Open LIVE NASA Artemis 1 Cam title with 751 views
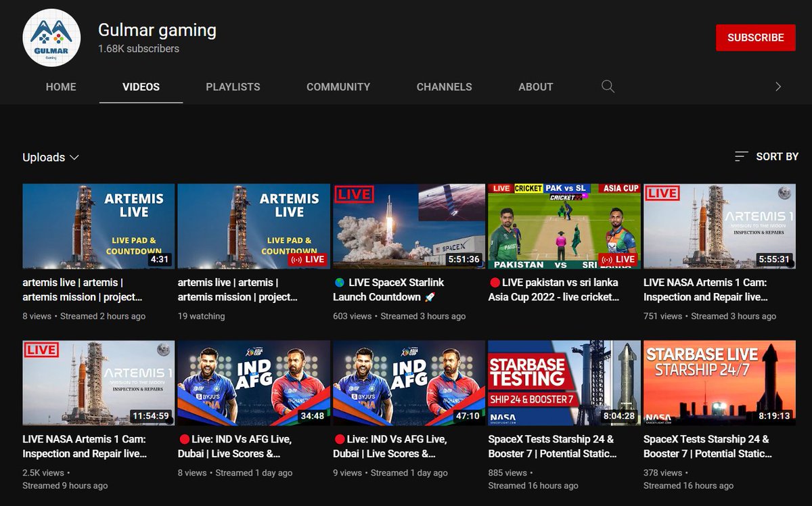The height and width of the screenshot is (506, 812). [706, 290]
